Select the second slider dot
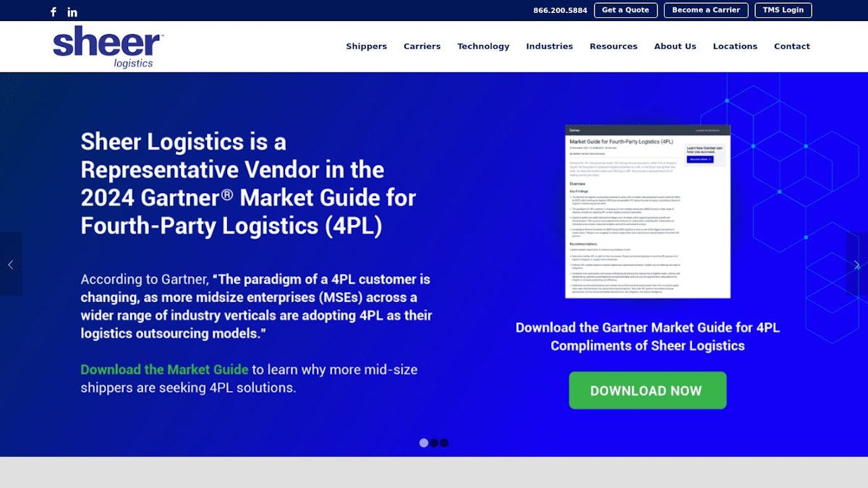This screenshot has height=488, width=868. (434, 442)
